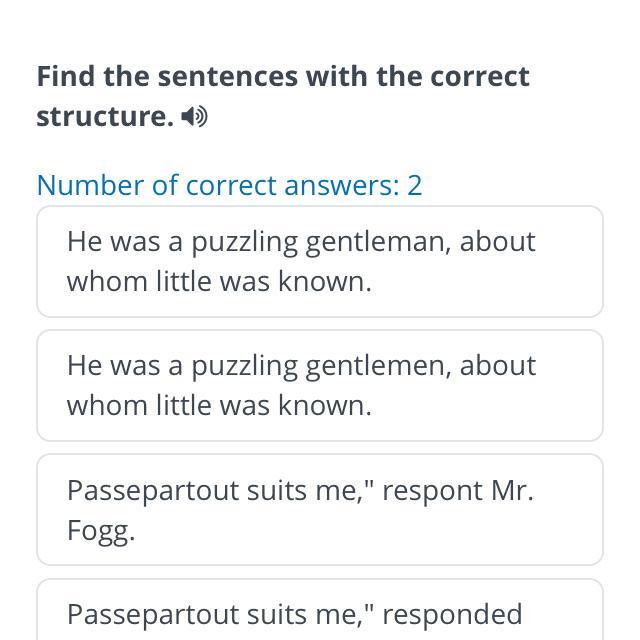The width and height of the screenshot is (640, 640).
Task: Select the answer containing 'puzzling gentleman'
Action: [x=320, y=261]
